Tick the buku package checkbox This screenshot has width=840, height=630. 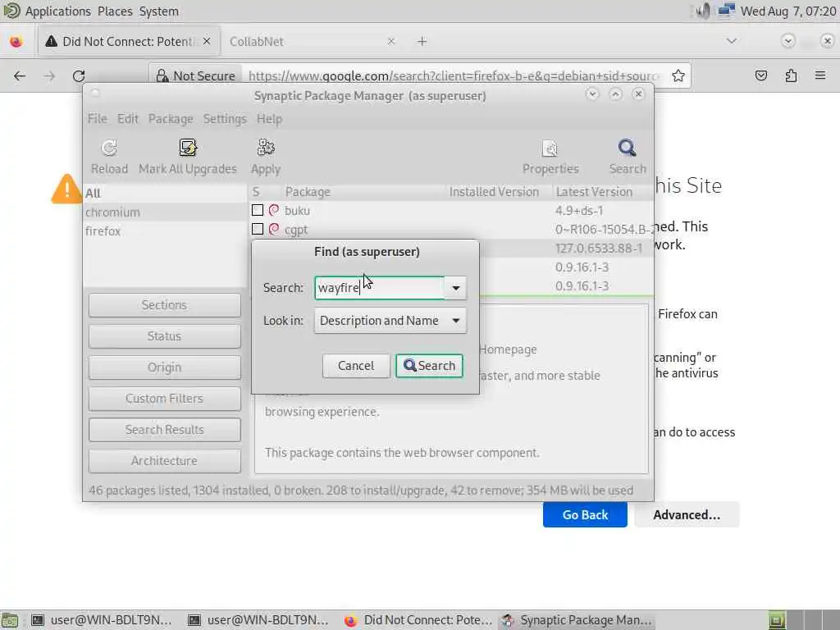tap(257, 210)
